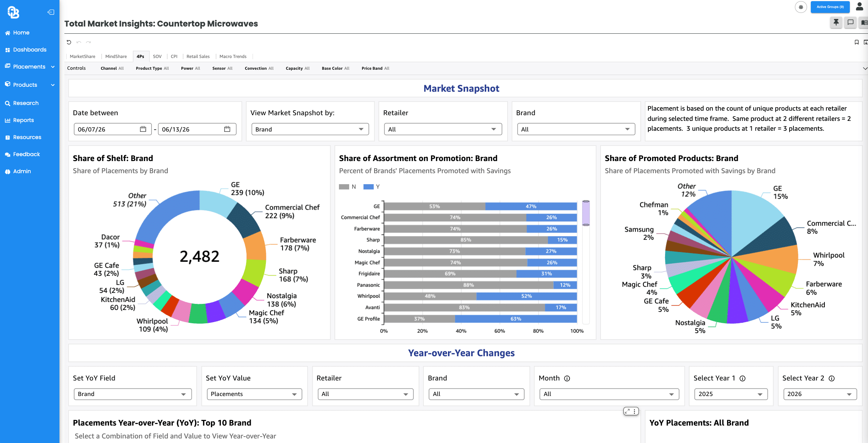Open the user profile icon
Viewport: 868px width, 443px height.
click(860, 7)
